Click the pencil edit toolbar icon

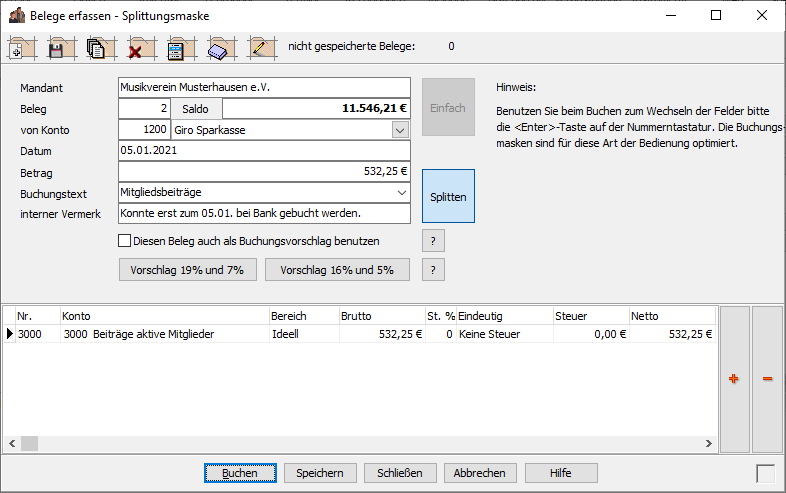260,47
